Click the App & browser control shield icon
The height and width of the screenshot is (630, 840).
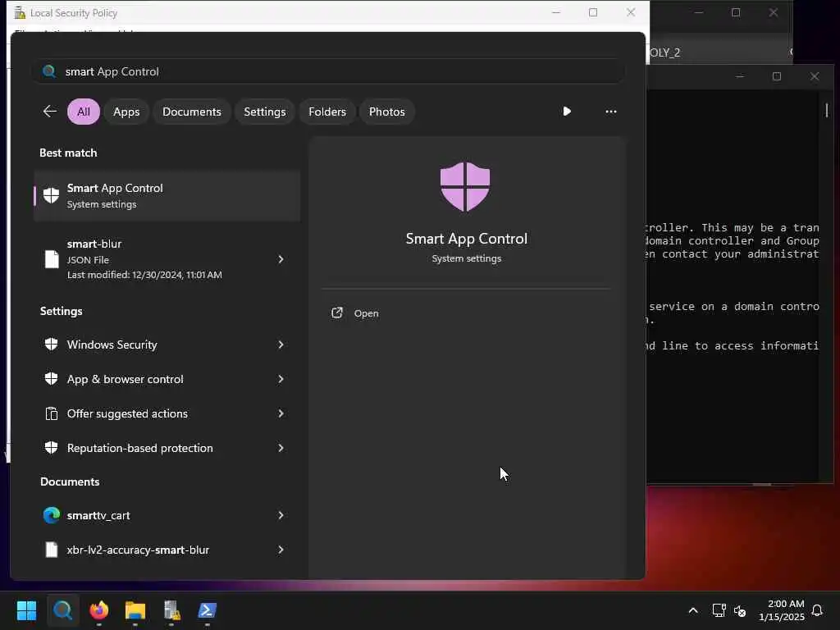pyautogui.click(x=52, y=379)
